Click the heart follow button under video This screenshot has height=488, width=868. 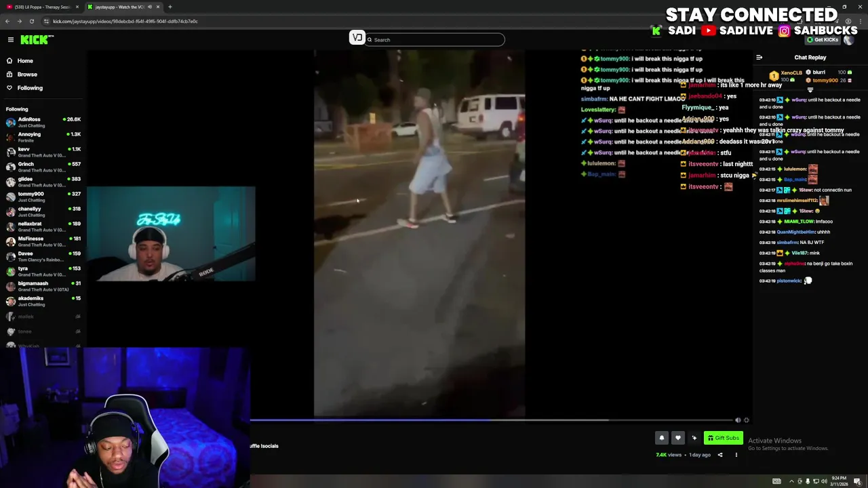(678, 438)
